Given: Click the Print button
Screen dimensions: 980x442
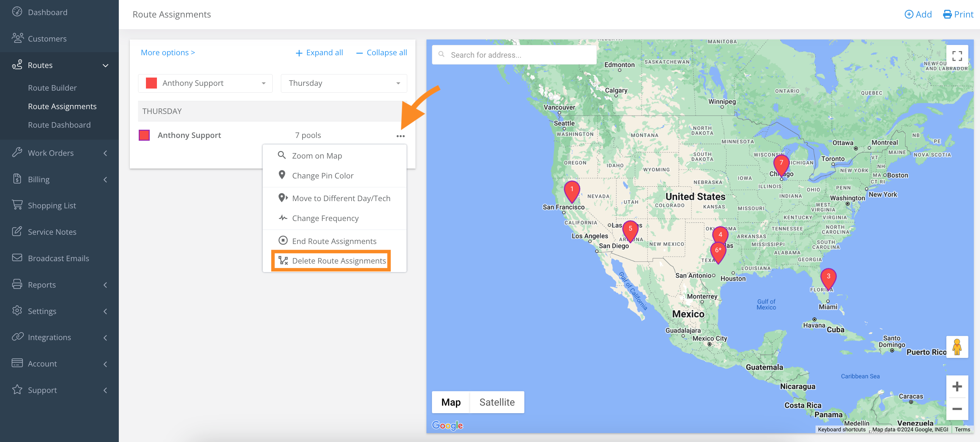Looking at the screenshot, I should pos(958,14).
